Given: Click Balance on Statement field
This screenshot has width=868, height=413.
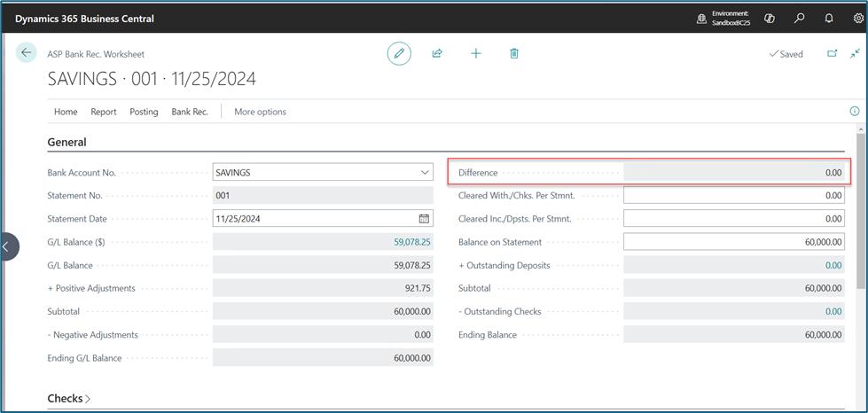Looking at the screenshot, I should point(734,242).
